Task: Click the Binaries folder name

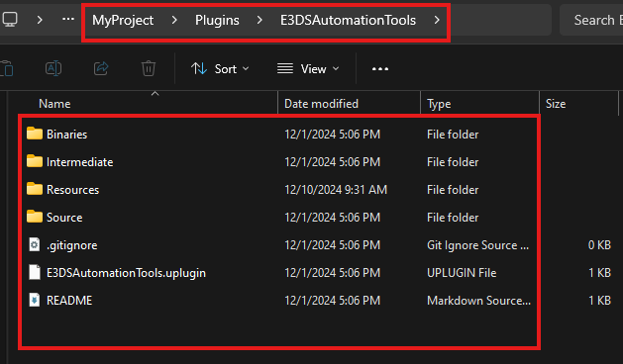Action: 66,135
